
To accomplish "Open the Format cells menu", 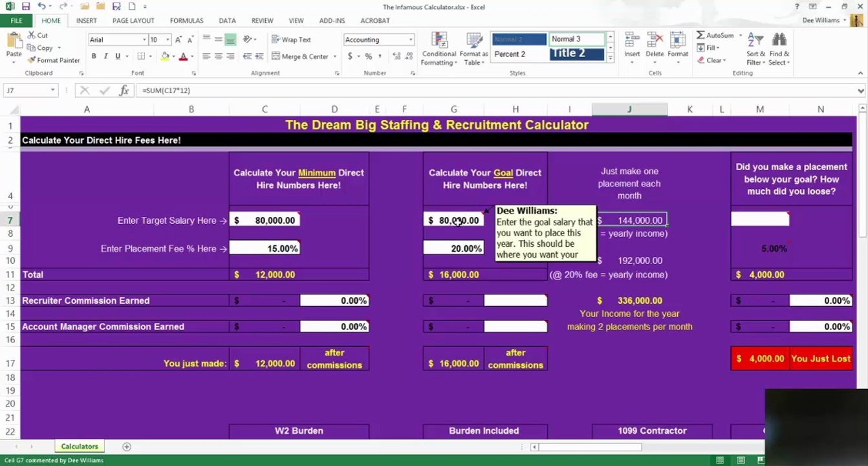I will (x=678, y=49).
